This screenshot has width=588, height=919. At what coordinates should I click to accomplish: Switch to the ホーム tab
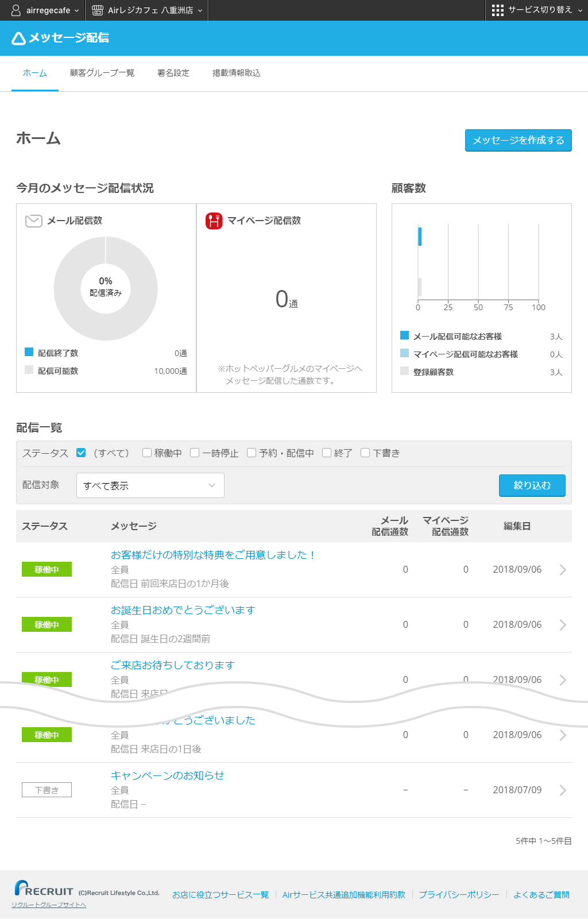tap(35, 73)
